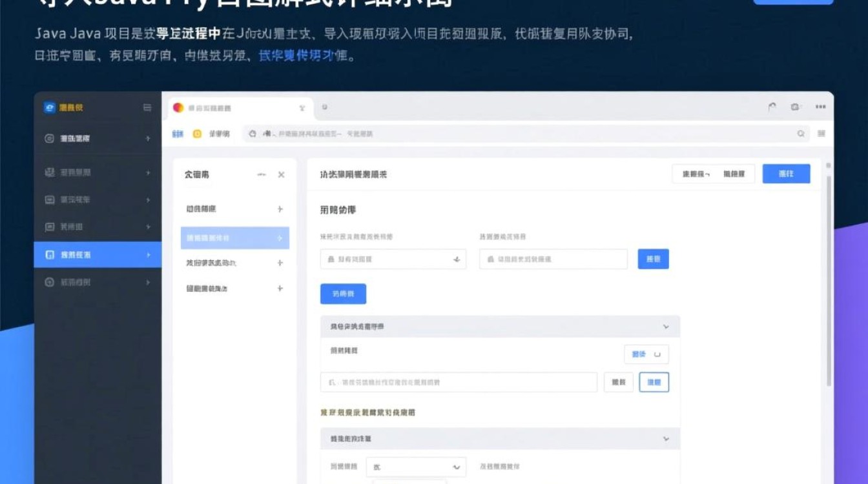Click the bottom circular settings icon in the sidebar

click(x=49, y=281)
